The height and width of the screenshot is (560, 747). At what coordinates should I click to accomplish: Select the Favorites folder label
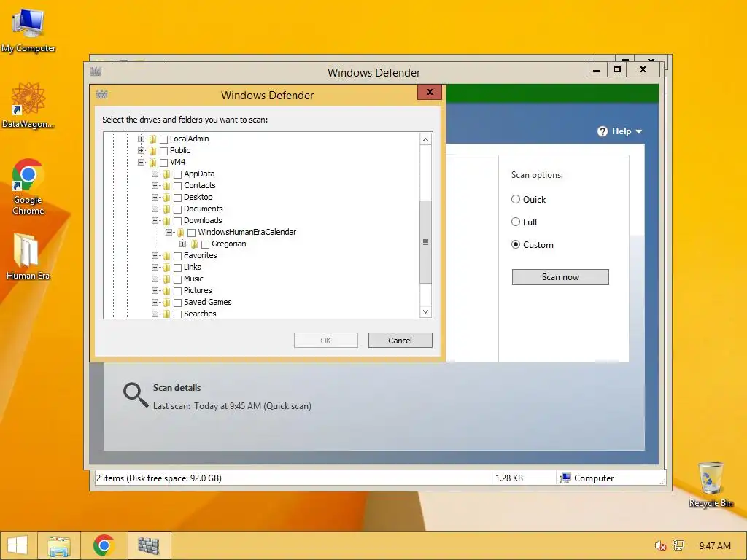(200, 256)
